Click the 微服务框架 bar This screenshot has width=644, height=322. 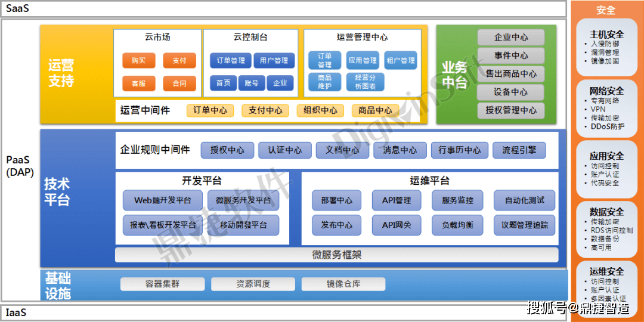[x=337, y=255]
